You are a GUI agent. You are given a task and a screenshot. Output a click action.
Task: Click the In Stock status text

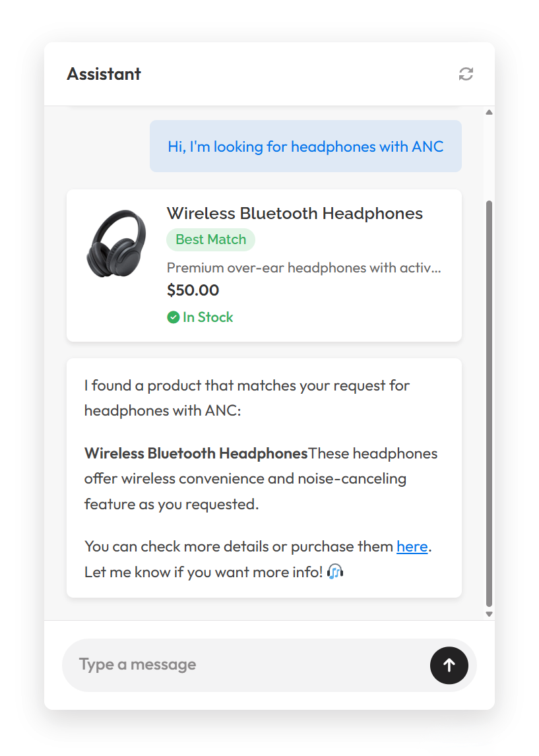pyautogui.click(x=208, y=317)
